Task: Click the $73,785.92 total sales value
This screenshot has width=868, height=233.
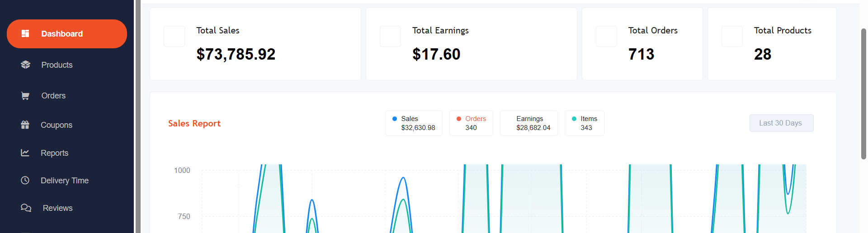Action: click(x=236, y=54)
